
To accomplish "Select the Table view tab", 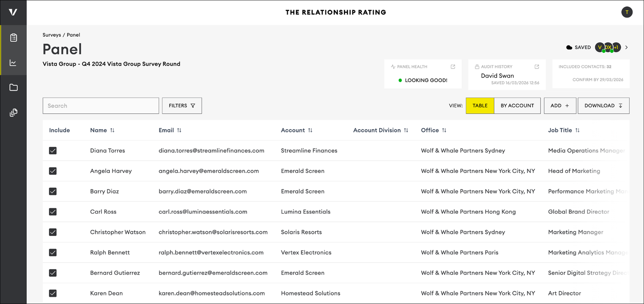I will pyautogui.click(x=480, y=106).
